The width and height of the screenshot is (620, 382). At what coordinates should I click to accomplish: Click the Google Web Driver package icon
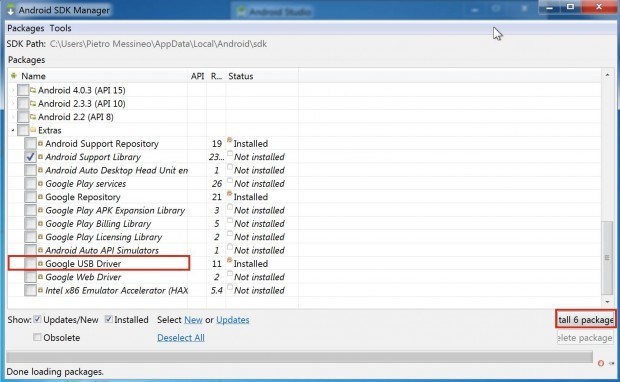[40, 277]
